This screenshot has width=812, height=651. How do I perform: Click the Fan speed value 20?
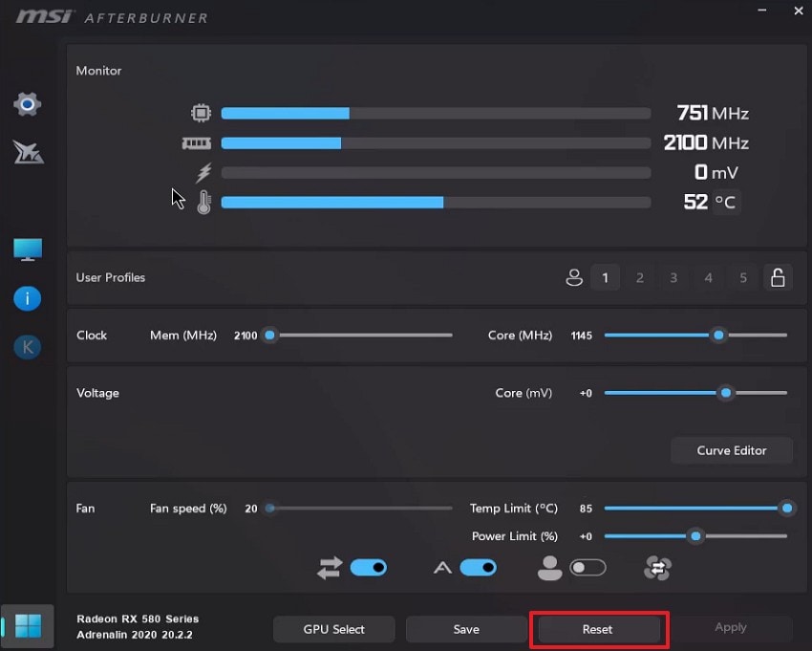pyautogui.click(x=251, y=509)
